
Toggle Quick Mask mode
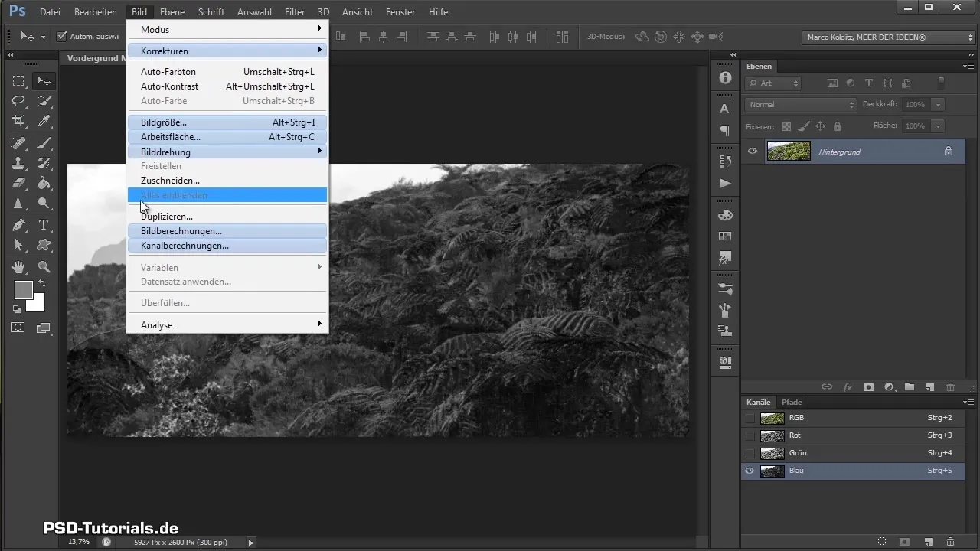click(18, 328)
